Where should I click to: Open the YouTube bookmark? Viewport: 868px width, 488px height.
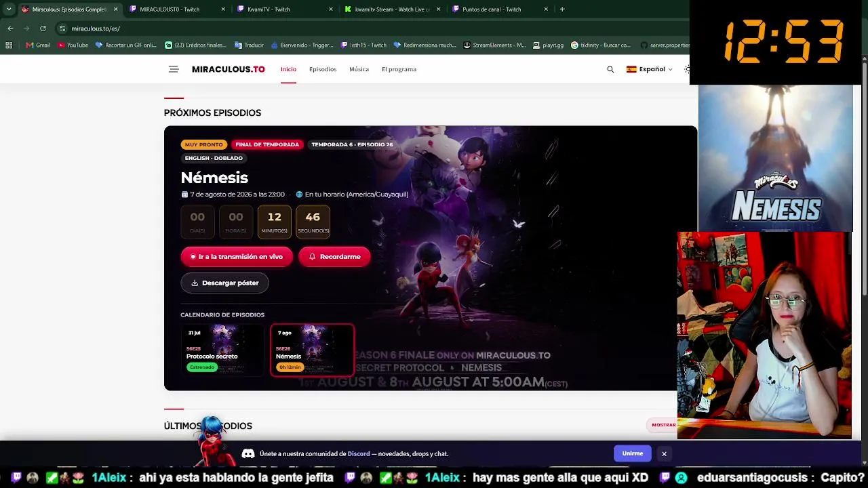(x=73, y=45)
